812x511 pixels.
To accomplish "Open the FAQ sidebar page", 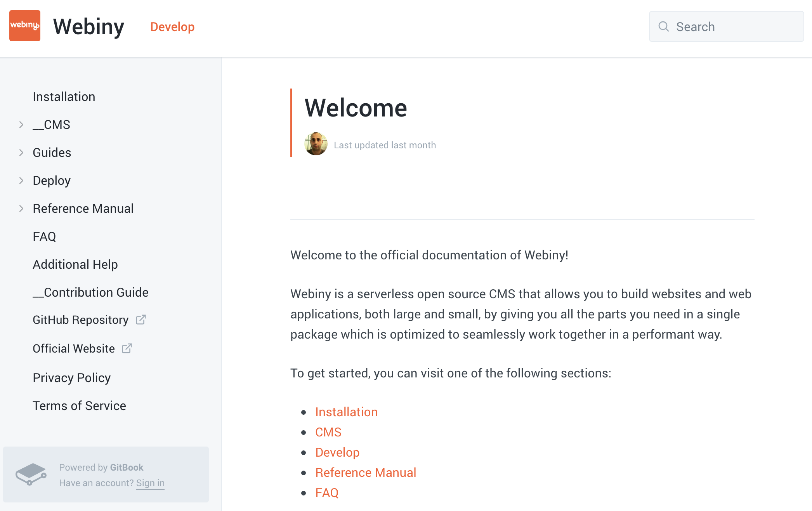I will (44, 236).
